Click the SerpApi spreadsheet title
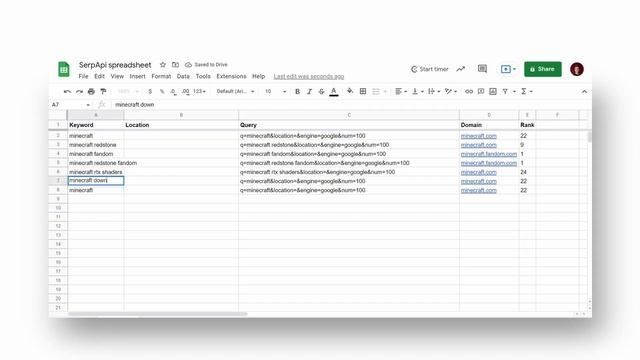This screenshot has width=640, height=360. [115, 65]
